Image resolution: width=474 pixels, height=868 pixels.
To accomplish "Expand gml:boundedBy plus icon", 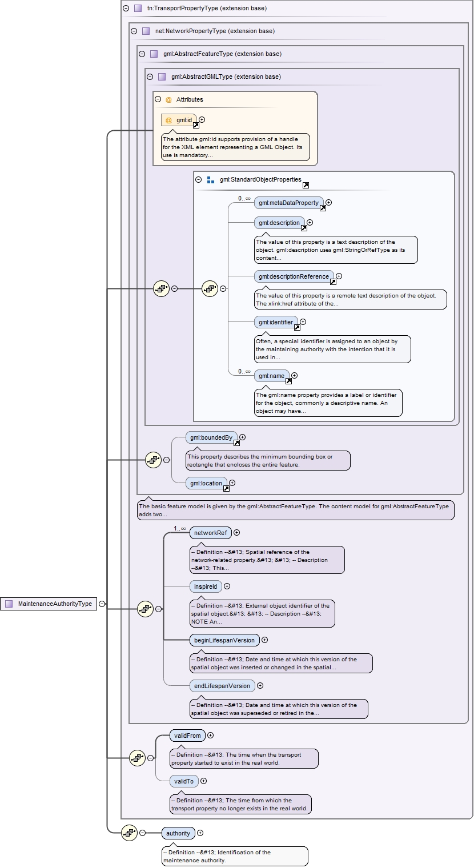I will (x=243, y=437).
